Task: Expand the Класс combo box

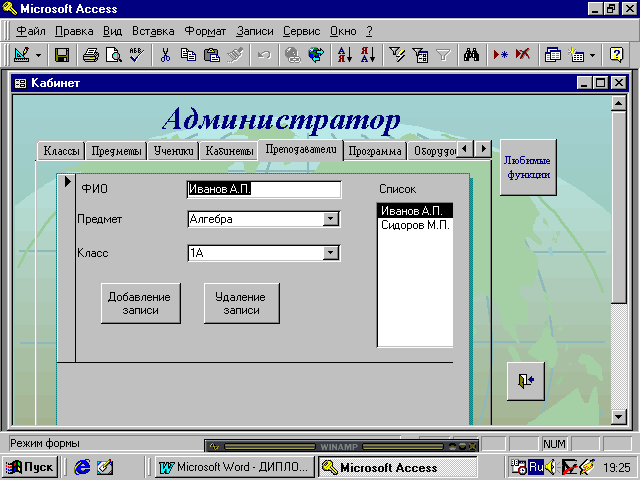Action: pos(331,254)
